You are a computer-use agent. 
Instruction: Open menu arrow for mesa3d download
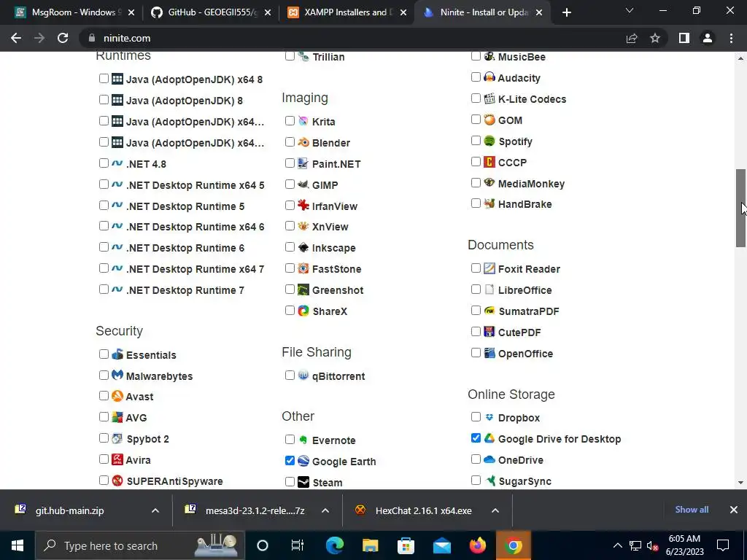(325, 510)
